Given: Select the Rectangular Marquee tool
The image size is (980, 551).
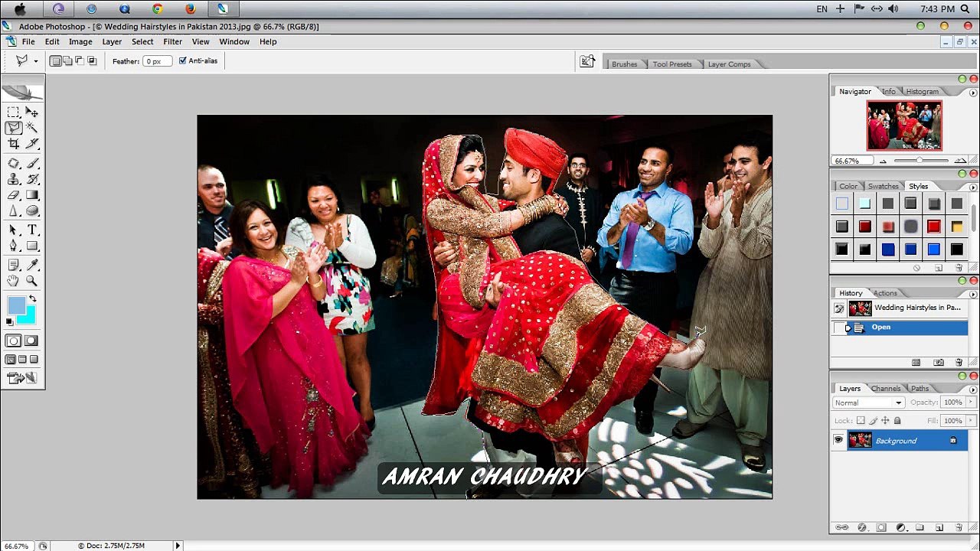Looking at the screenshot, I should (14, 112).
